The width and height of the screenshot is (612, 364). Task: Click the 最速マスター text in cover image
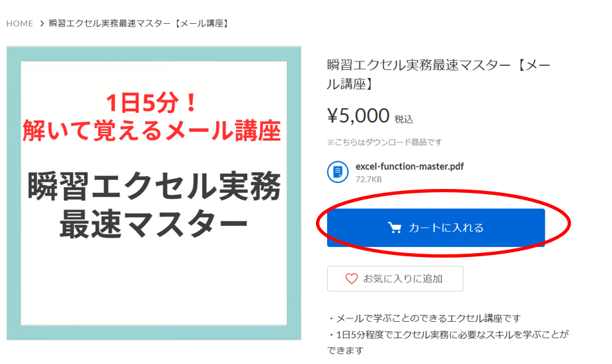[153, 223]
